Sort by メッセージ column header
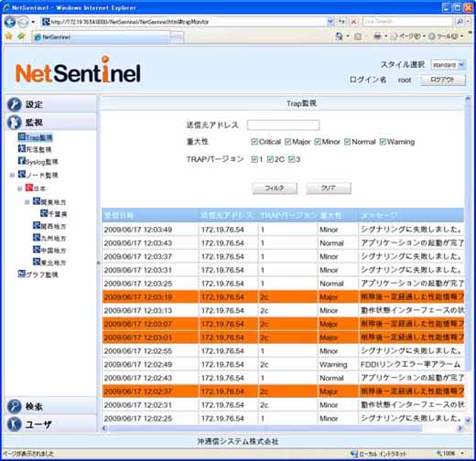Viewport: 476px width, 461px height. [411, 216]
